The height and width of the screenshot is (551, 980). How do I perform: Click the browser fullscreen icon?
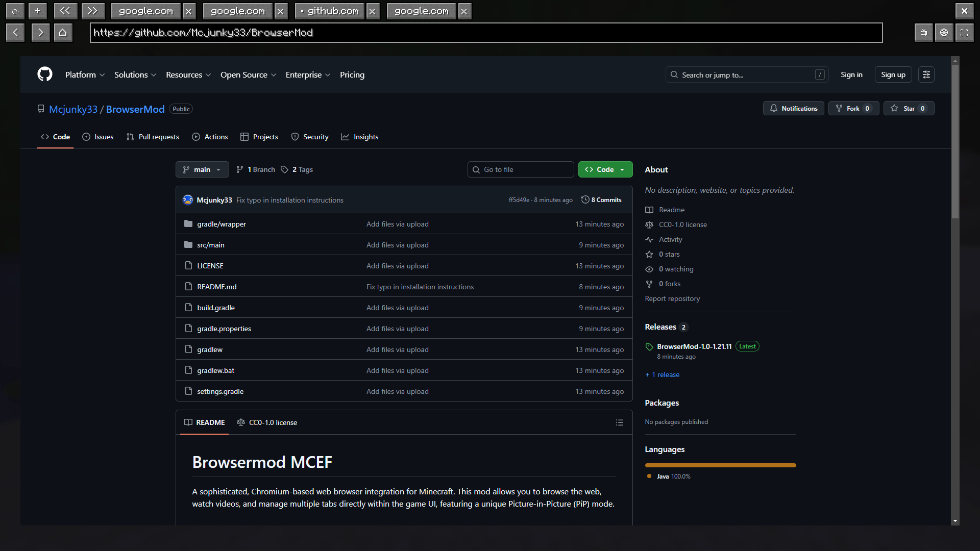point(964,33)
